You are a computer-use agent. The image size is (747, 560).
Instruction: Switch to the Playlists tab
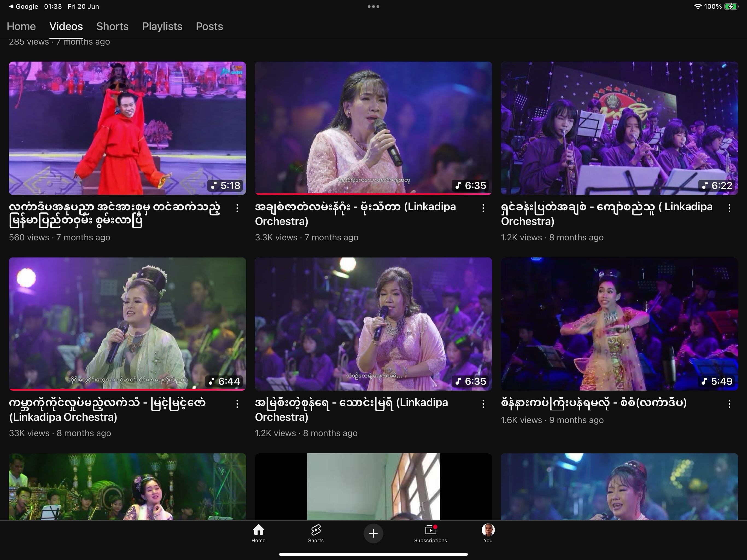[162, 26]
